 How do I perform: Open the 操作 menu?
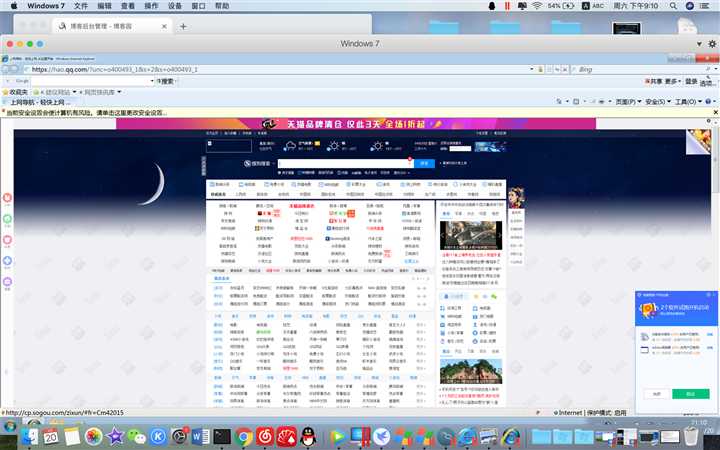coord(151,6)
